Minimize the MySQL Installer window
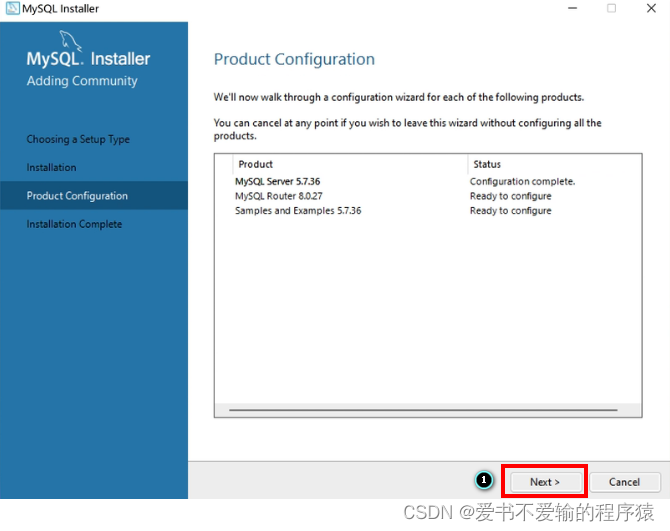Viewport: 670px width, 531px height. click(572, 8)
